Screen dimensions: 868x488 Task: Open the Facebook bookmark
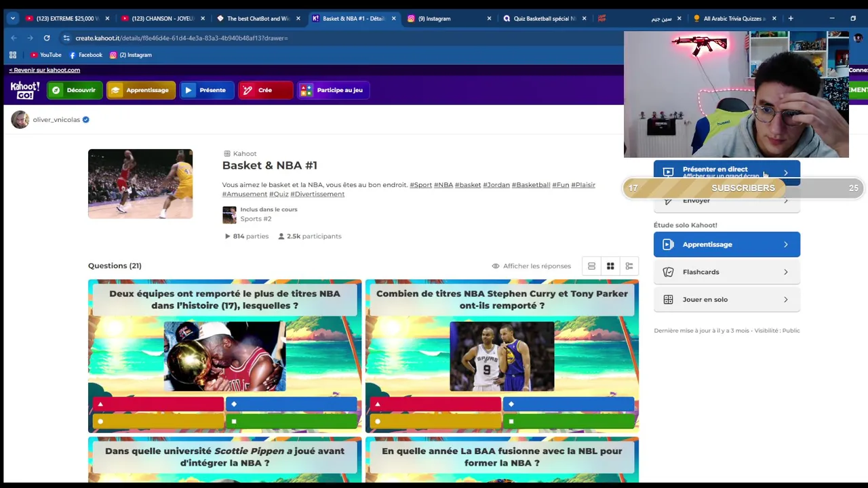coord(86,55)
